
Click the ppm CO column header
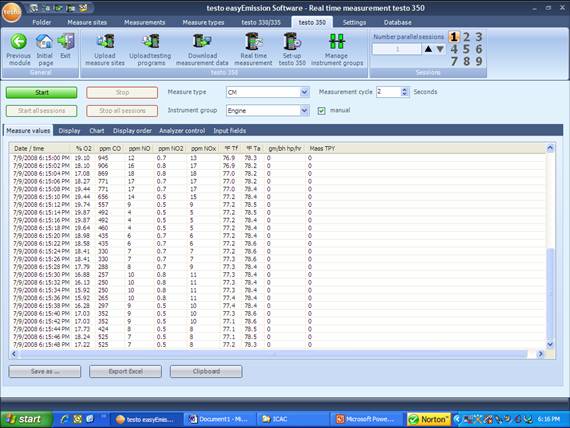point(110,148)
